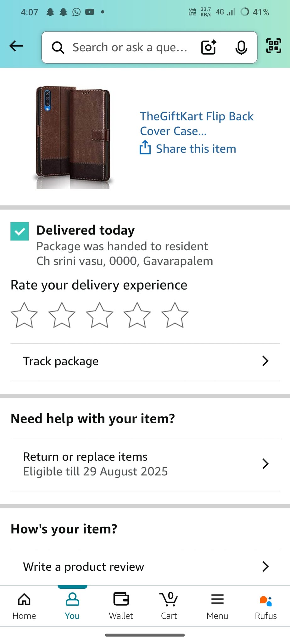This screenshot has height=644, width=290.
Task: Open the Cart from bottom bar
Action: pyautogui.click(x=169, y=605)
